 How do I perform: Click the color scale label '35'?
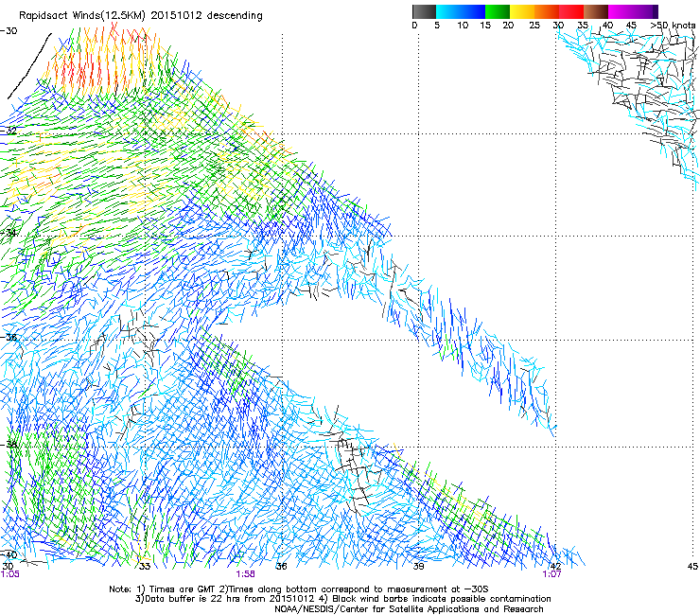pyautogui.click(x=583, y=26)
